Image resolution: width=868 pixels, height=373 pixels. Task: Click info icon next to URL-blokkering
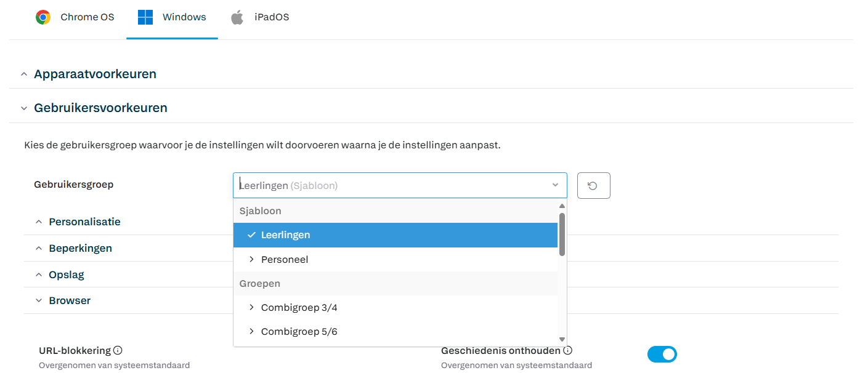[x=118, y=350]
